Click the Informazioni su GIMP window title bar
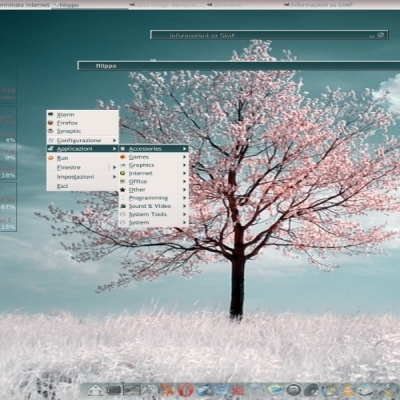The height and width of the screenshot is (400, 400). [269, 35]
